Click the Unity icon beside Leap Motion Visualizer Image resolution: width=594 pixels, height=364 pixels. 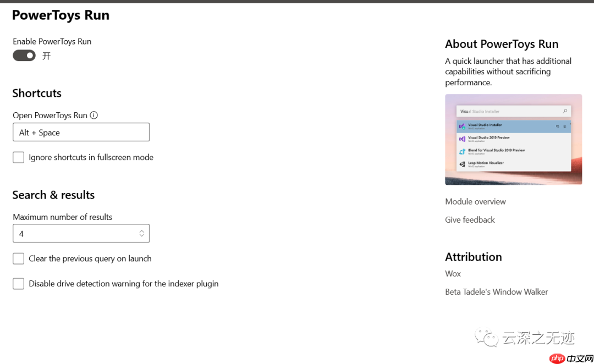coord(463,164)
